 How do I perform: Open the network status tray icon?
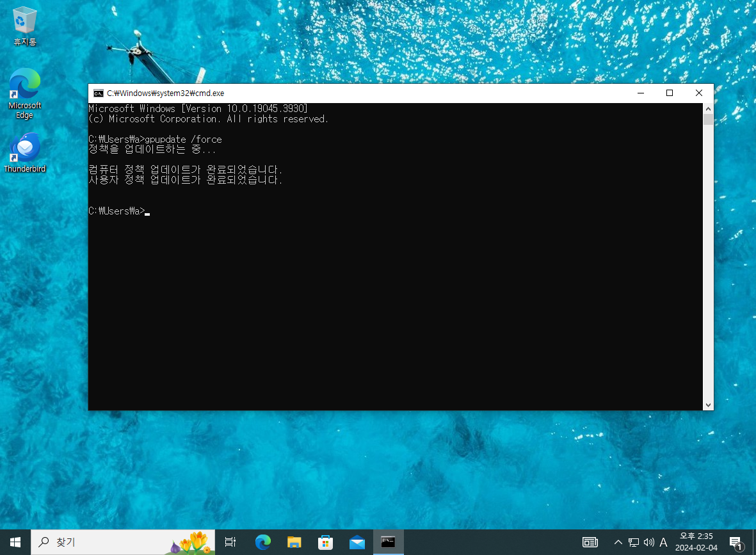click(634, 542)
